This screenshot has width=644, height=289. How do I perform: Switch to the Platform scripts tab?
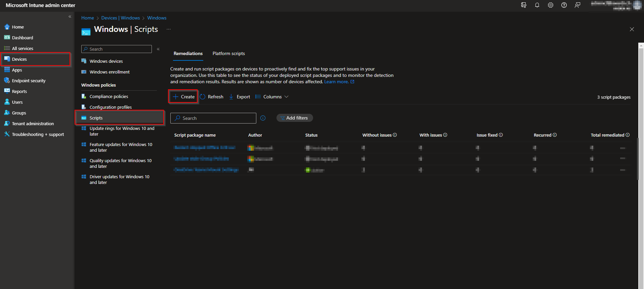click(x=229, y=53)
